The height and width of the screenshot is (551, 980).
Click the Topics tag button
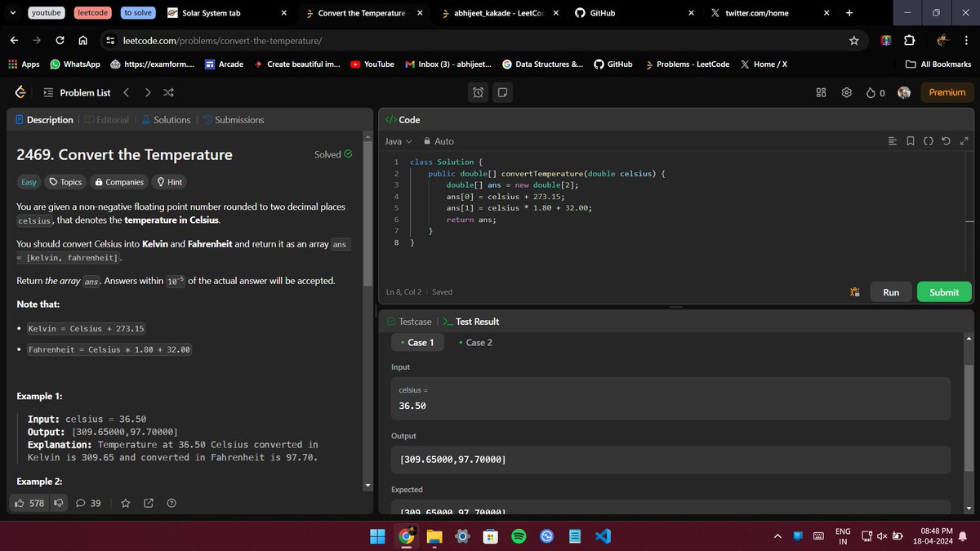point(66,182)
